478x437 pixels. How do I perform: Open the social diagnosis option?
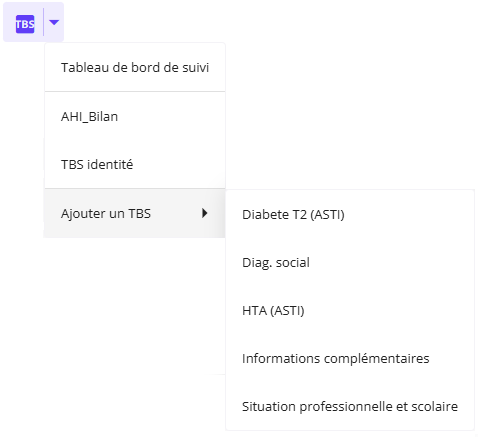350,262
